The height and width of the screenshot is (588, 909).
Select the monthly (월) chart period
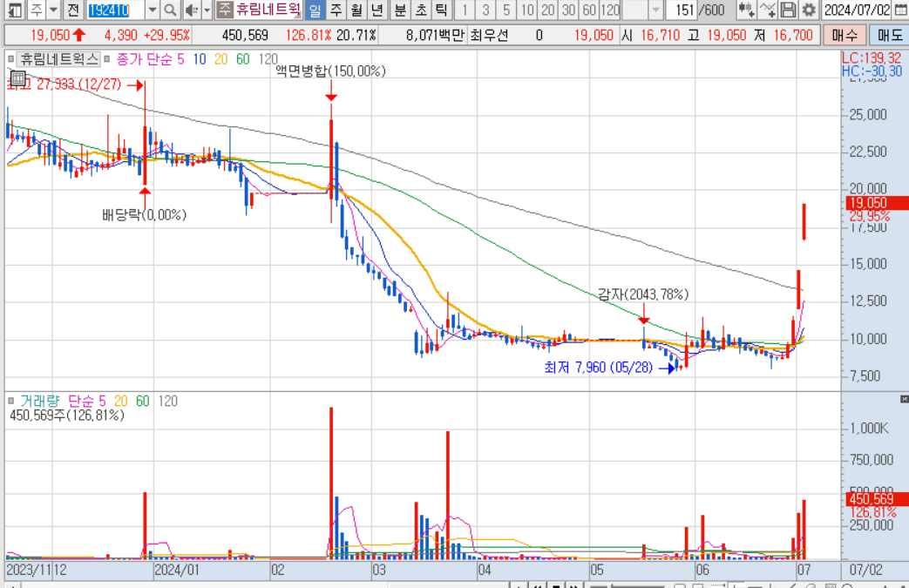click(356, 10)
